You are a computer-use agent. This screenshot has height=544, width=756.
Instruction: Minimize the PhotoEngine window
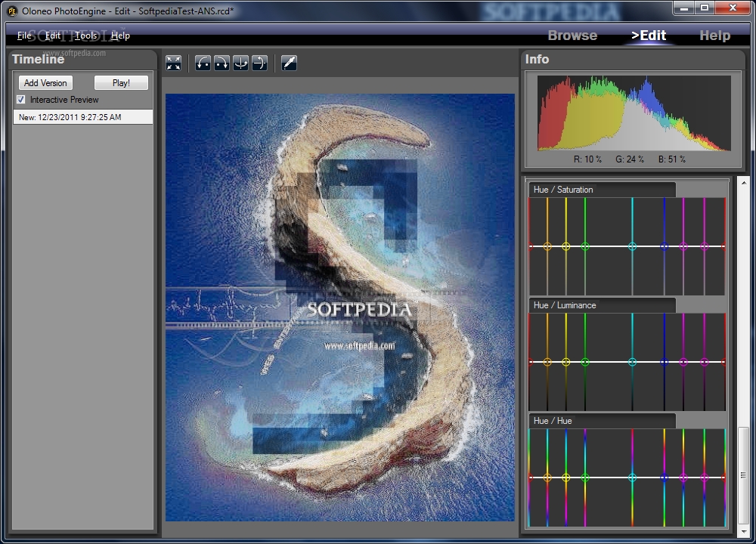pos(683,8)
